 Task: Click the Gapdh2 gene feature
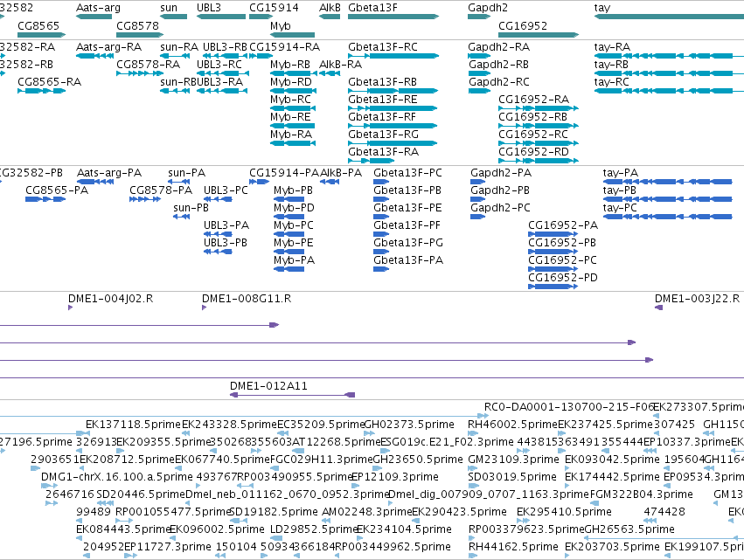tap(479, 17)
